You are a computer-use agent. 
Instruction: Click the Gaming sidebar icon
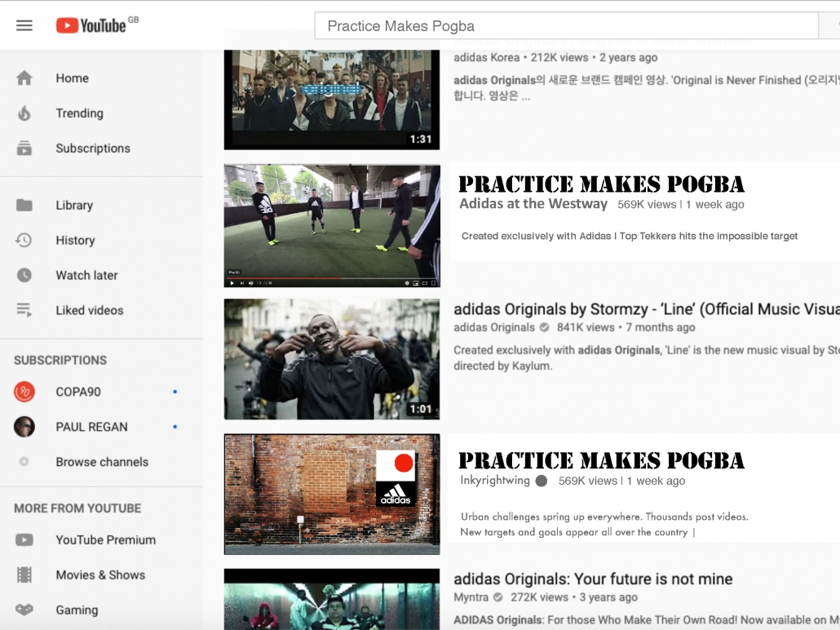[24, 610]
